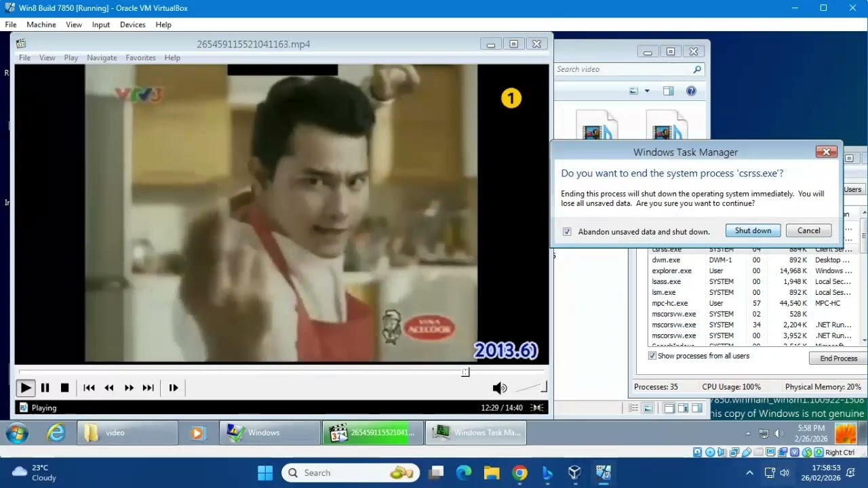
Task: Switch to the Users tab in Task Manager
Action: [852, 189]
